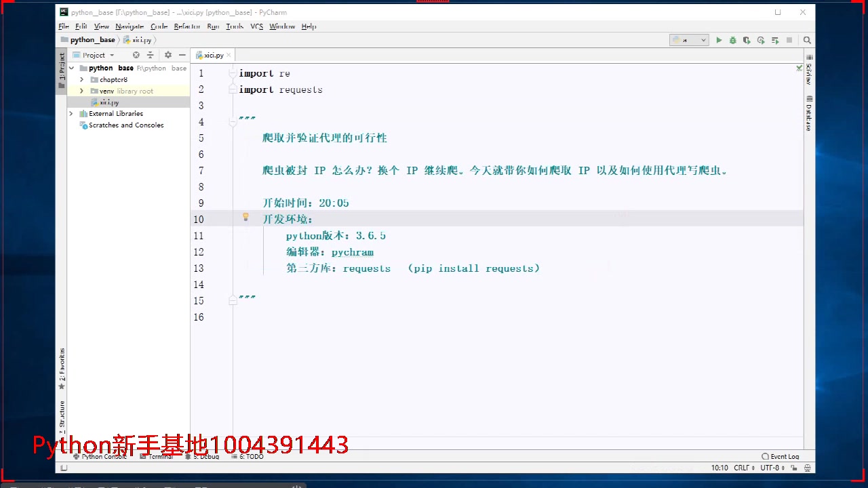Click the gray stop button

(x=789, y=41)
